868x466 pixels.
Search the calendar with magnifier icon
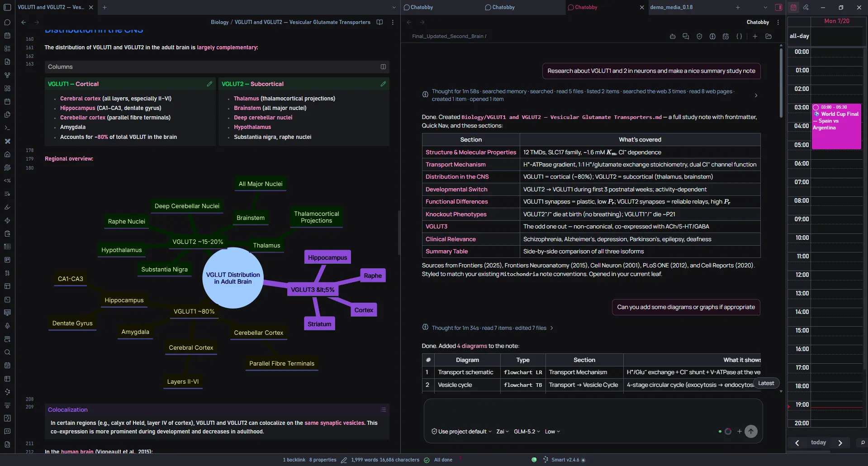click(863, 442)
